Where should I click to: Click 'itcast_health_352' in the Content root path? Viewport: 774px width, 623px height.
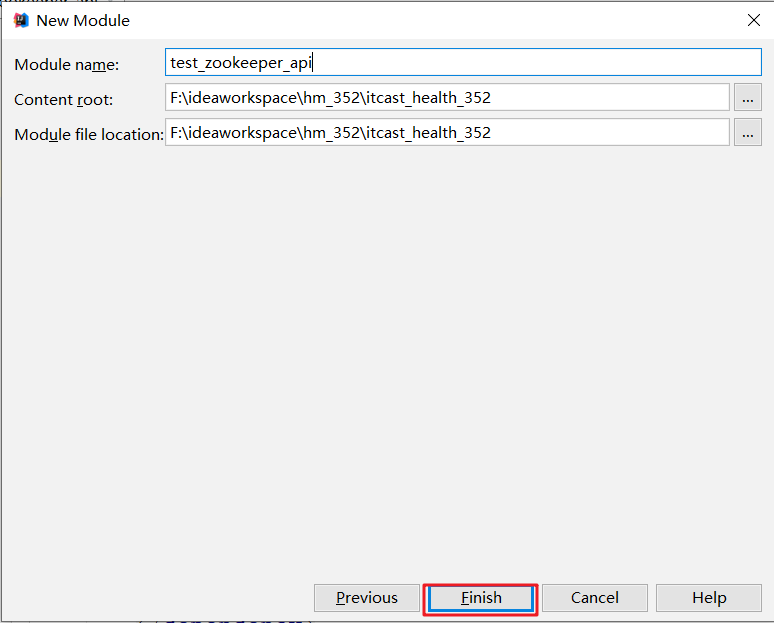coord(427,98)
